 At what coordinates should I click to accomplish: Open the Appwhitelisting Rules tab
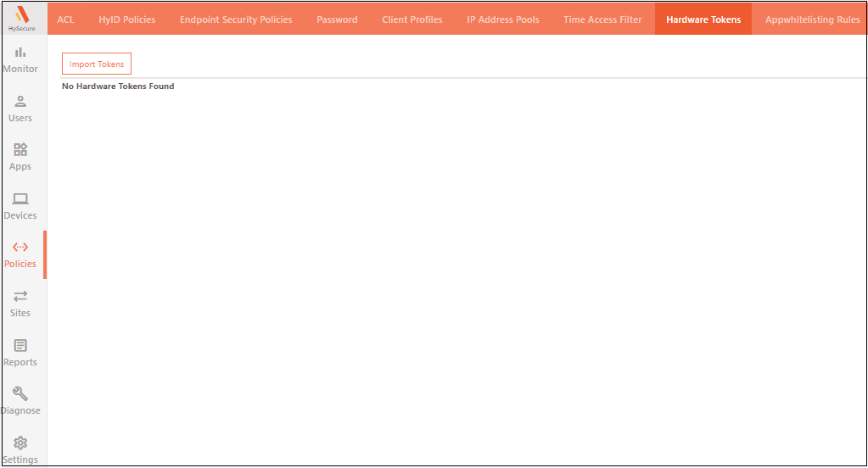point(812,19)
